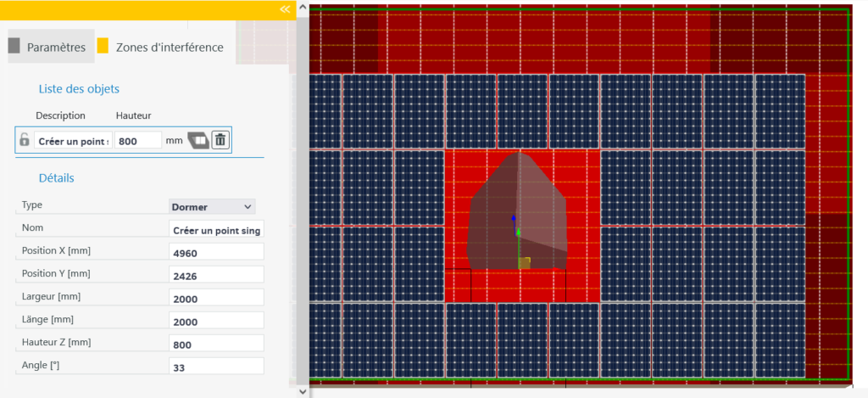Screen dimensions: 868x398
Task: Delete the object using trash icon
Action: [x=220, y=140]
